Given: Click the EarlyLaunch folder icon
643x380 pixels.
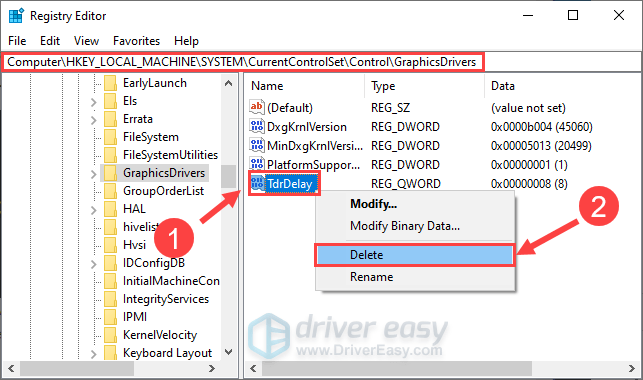Looking at the screenshot, I should pyautogui.click(x=110, y=83).
